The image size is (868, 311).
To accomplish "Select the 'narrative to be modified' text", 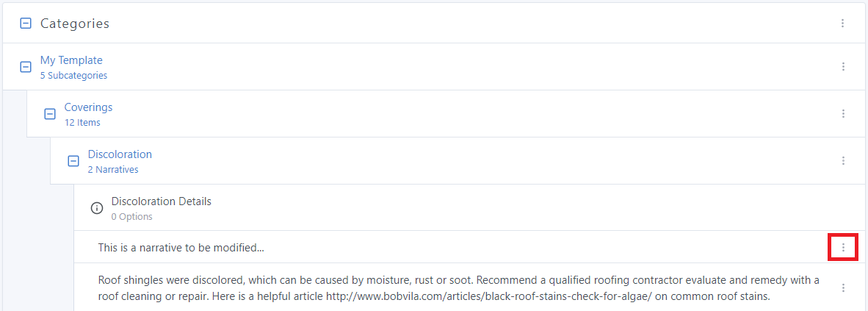I will pos(181,248).
